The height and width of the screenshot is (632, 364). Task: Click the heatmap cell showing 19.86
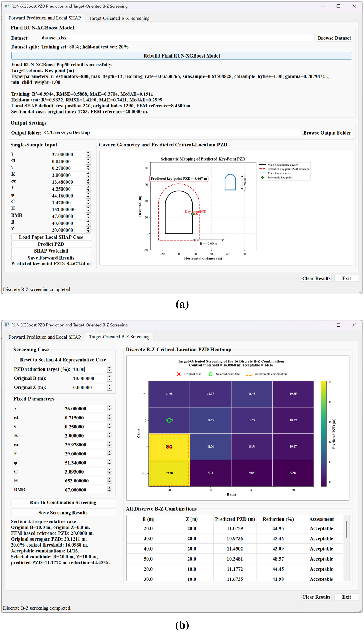[x=169, y=473]
